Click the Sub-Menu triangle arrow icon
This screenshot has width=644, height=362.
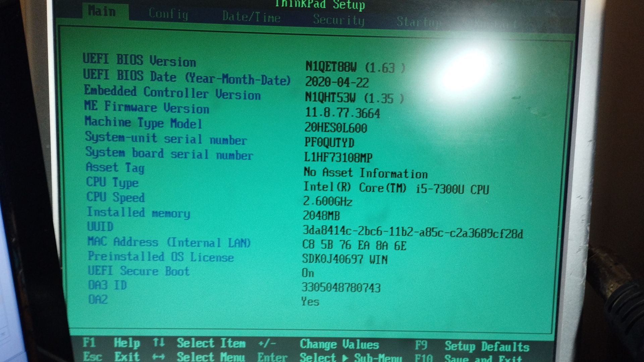pyautogui.click(x=344, y=358)
